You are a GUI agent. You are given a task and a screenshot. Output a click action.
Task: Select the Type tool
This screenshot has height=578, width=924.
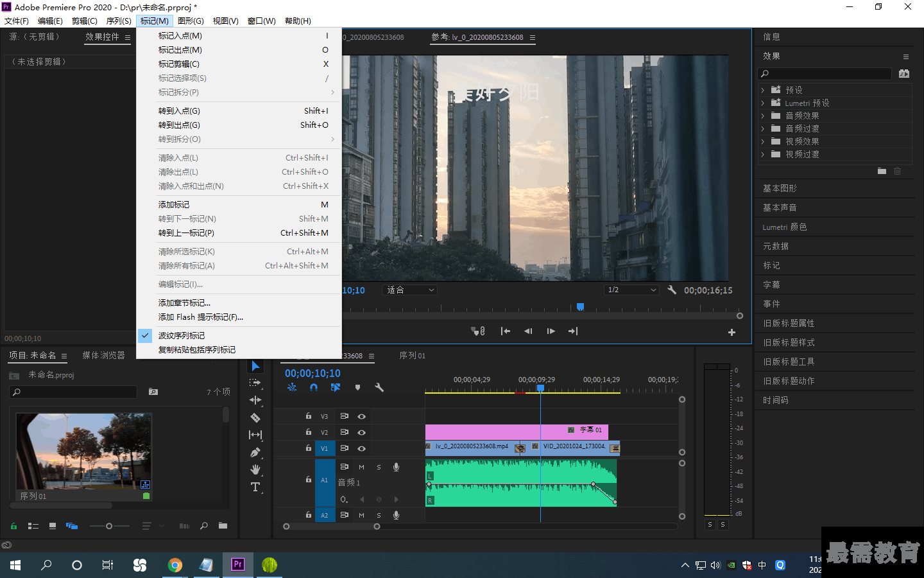click(x=255, y=487)
